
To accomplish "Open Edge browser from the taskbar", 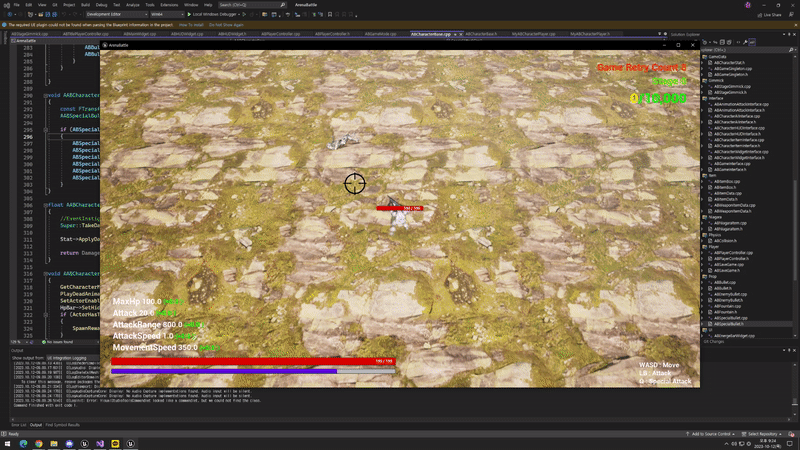I will tap(23, 444).
